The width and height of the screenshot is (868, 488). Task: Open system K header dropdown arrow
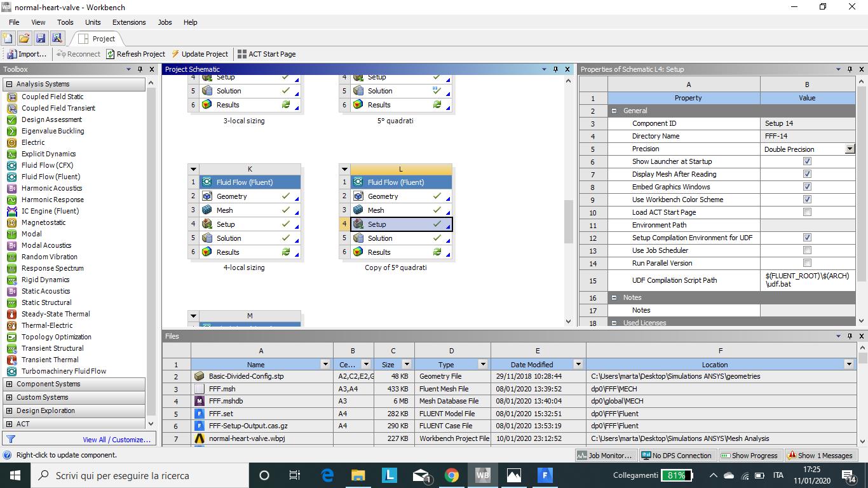(193, 170)
